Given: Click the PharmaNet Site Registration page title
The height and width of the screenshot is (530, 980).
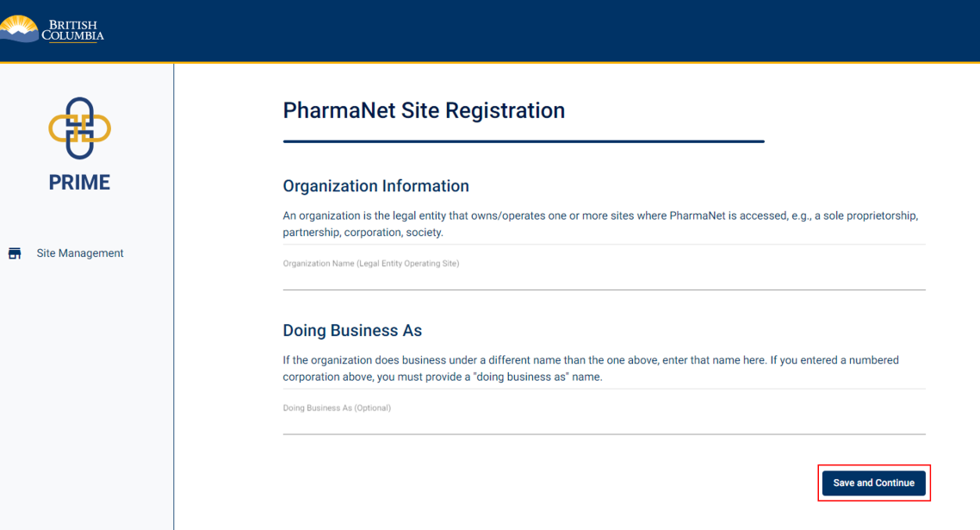Looking at the screenshot, I should 424,110.
